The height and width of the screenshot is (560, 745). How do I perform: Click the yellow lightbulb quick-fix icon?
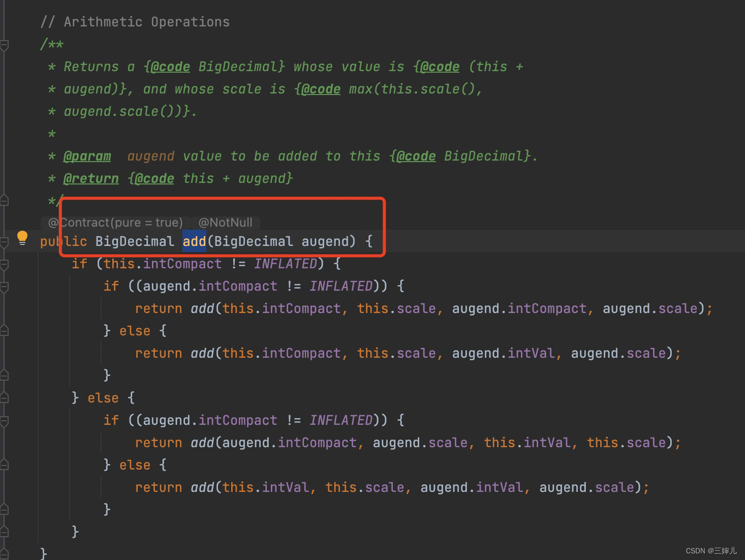pos(22,238)
